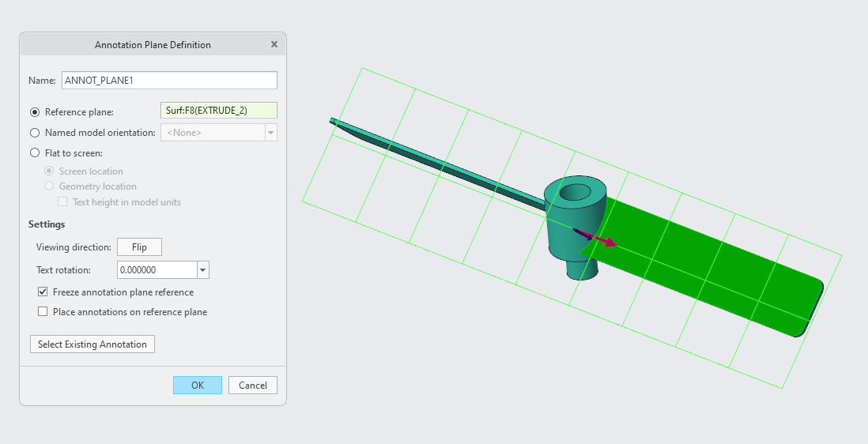This screenshot has width=868, height=444.
Task: Open the Named model orientation dropdown
Action: [270, 133]
